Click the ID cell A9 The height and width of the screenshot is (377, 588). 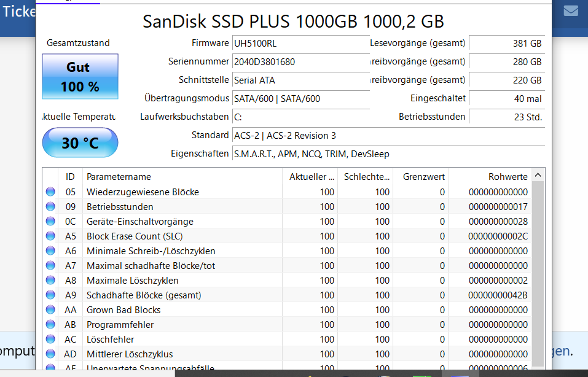[x=71, y=295]
